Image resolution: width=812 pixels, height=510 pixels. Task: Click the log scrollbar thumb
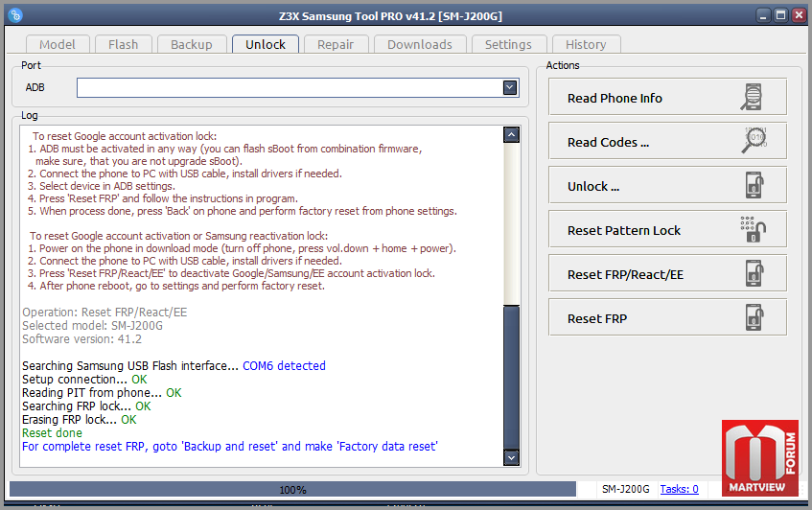511,377
